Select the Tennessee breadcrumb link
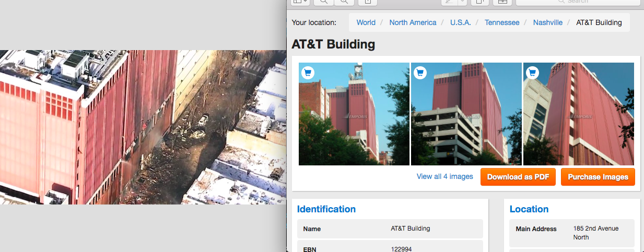Image resolution: width=644 pixels, height=252 pixels. pyautogui.click(x=502, y=22)
